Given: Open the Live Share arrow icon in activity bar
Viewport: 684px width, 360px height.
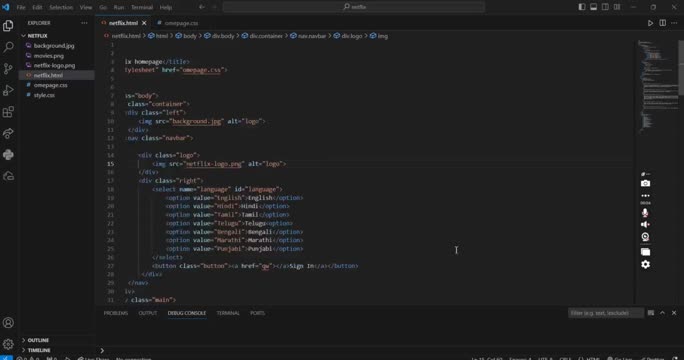Looking at the screenshot, I should [x=8, y=133].
